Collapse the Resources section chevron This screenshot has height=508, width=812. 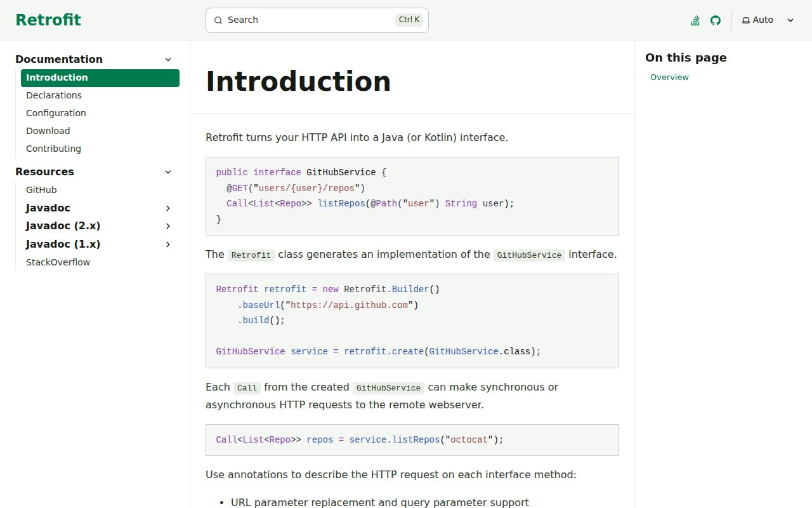(x=168, y=172)
